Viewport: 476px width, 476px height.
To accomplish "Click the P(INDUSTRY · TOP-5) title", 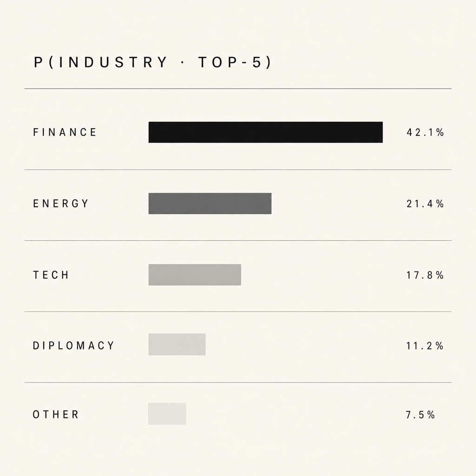I will point(152,62).
